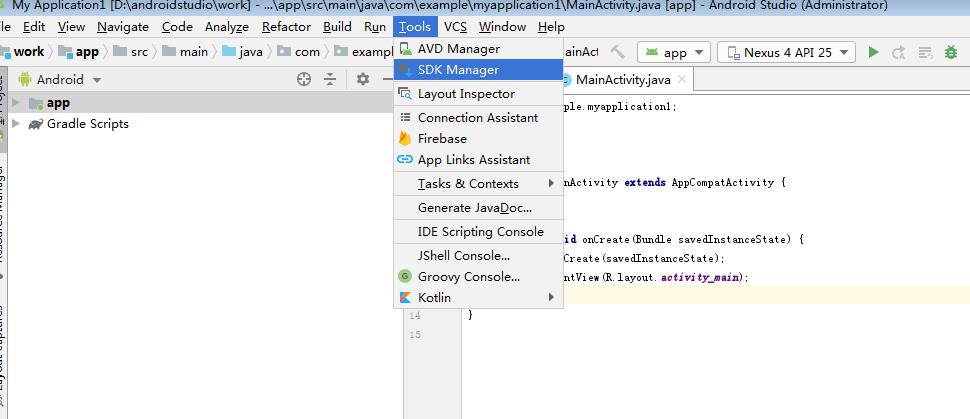Open the Android project view dropdown
Image resolution: width=970 pixels, height=419 pixels.
(x=59, y=79)
